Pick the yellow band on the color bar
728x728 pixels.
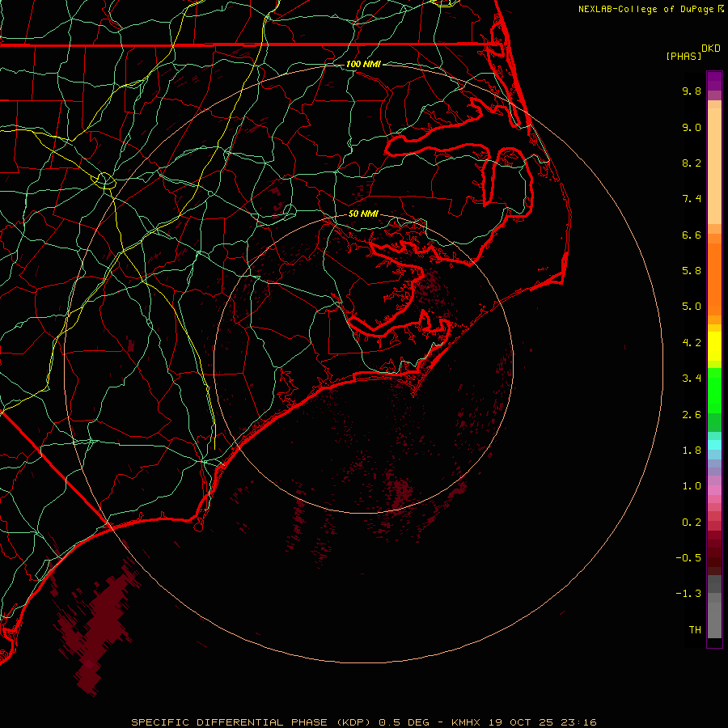coord(714,346)
